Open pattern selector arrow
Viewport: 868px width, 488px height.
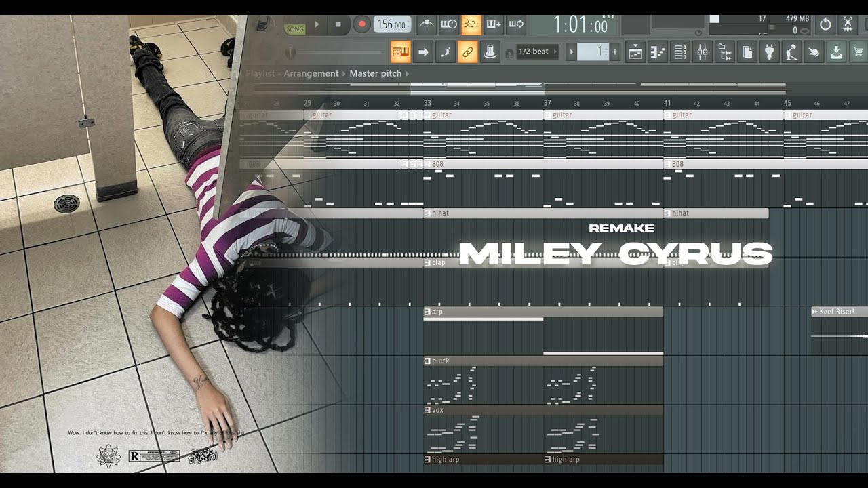(571, 52)
